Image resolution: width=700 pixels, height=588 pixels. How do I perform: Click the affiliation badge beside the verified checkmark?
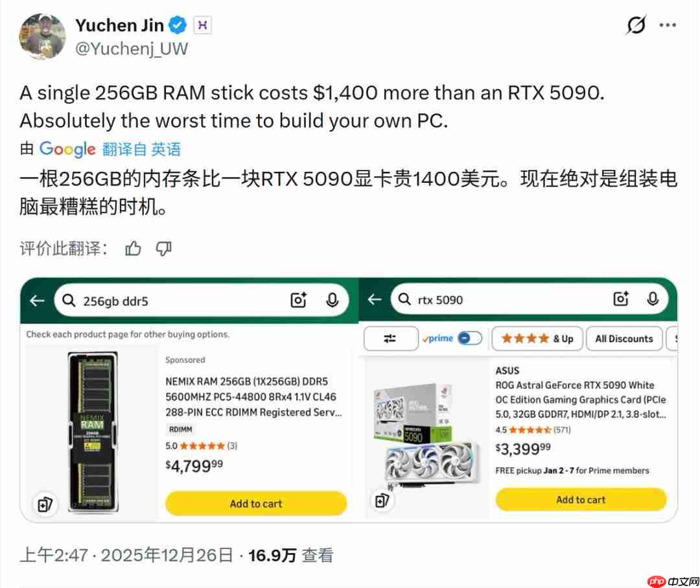[202, 25]
